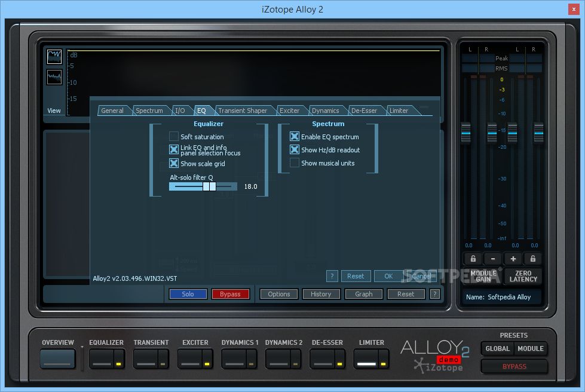Enable Show musical units checkbox
The height and width of the screenshot is (392, 585).
[295, 163]
